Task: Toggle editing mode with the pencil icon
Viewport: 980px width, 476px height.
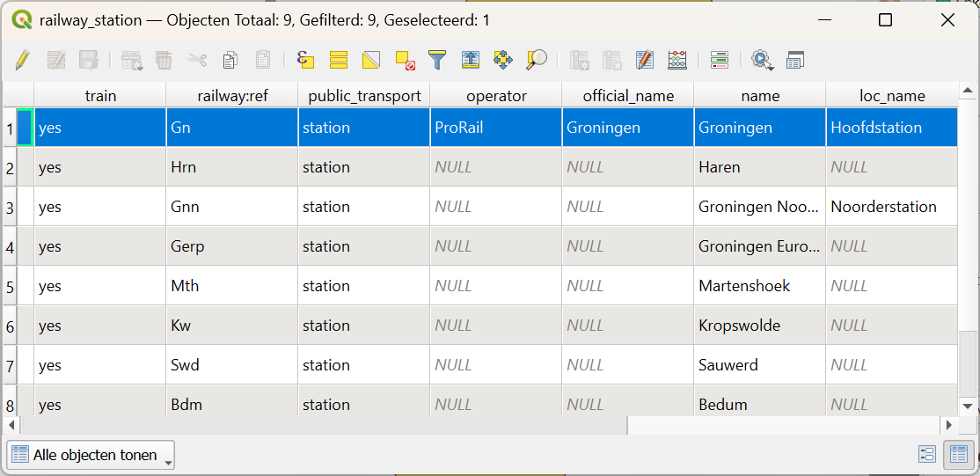Action: click(23, 60)
